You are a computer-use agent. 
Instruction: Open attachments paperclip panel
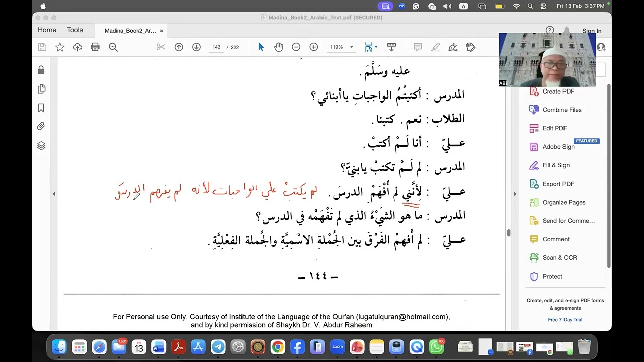tap(41, 127)
